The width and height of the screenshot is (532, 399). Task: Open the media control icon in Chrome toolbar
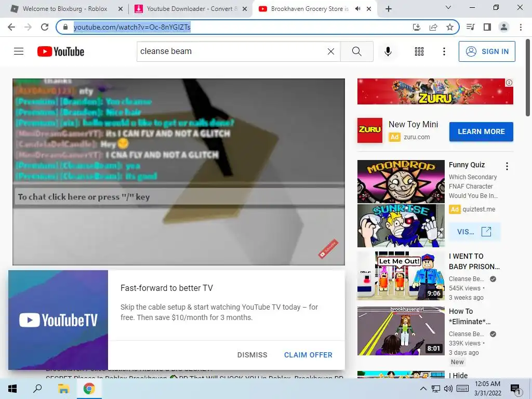coord(470,27)
